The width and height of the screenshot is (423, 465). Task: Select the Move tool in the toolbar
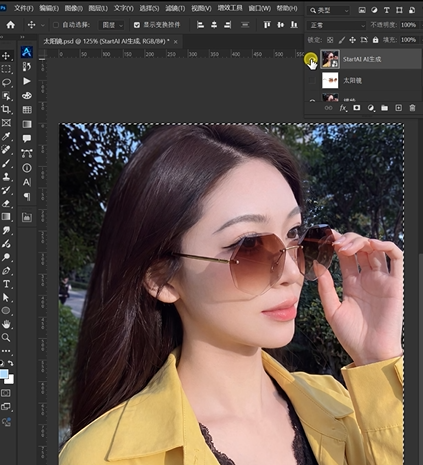[x=6, y=55]
